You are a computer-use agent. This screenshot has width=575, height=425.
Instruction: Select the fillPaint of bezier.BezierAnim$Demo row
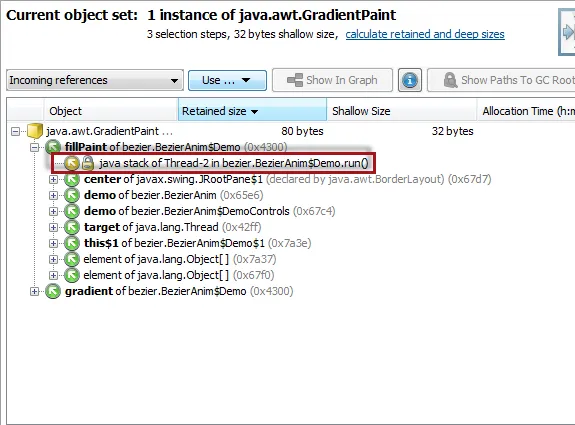(176, 147)
